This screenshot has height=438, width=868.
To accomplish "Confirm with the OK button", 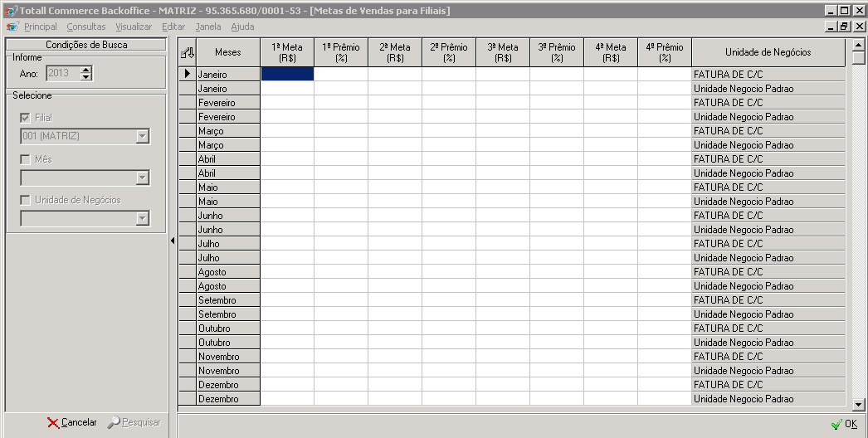I will tap(844, 424).
